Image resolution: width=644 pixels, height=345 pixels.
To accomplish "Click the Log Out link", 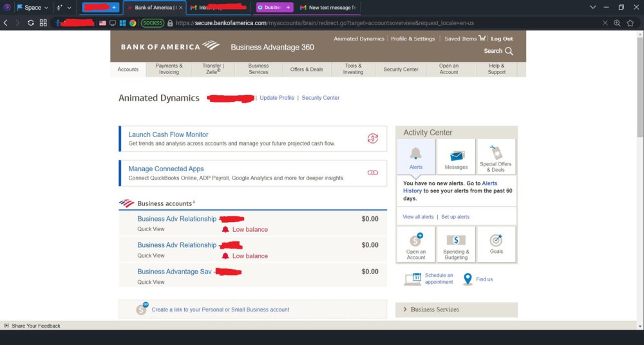I will point(502,39).
